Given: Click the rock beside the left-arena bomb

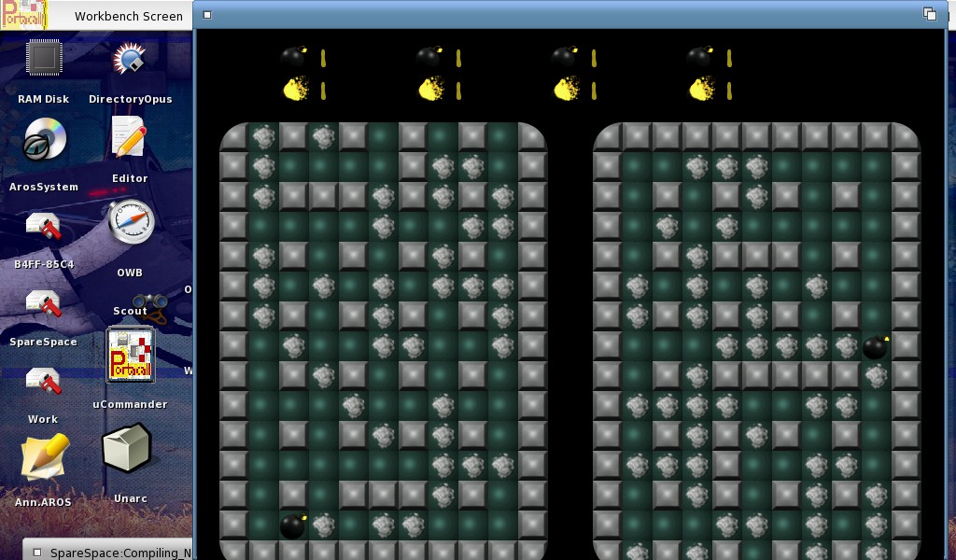Looking at the screenshot, I should coord(324,526).
